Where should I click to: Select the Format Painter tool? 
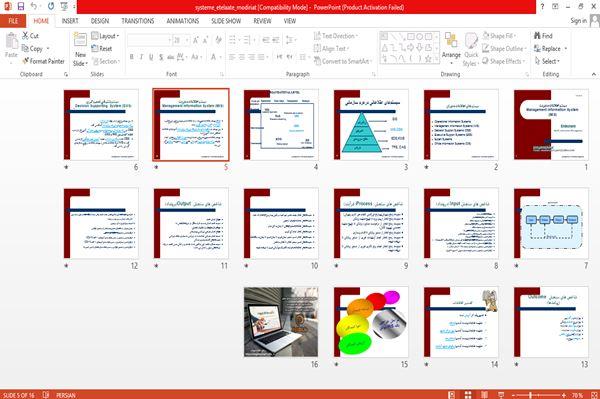43,61
